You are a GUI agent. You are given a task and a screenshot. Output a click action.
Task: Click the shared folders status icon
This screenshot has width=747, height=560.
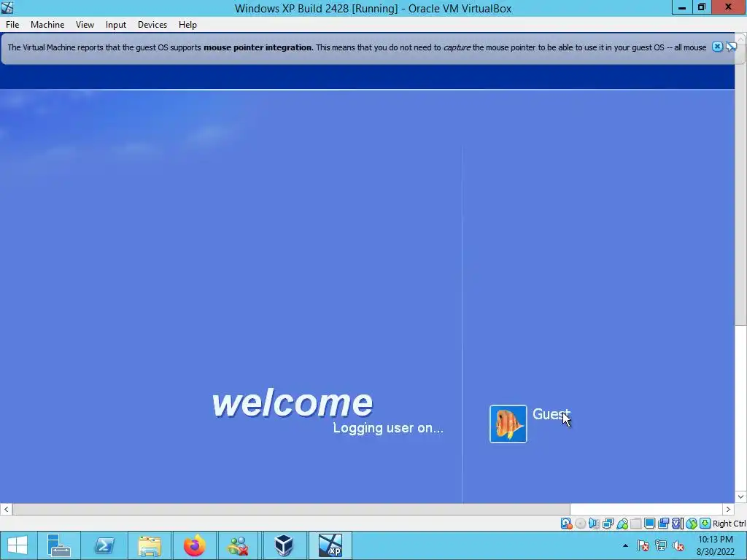click(x=635, y=524)
